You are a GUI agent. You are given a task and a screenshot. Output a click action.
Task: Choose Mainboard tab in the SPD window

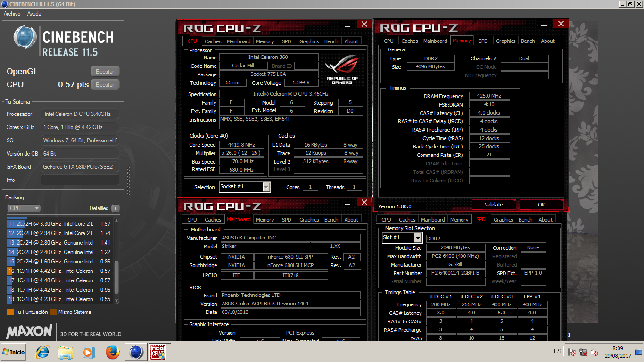point(433,220)
